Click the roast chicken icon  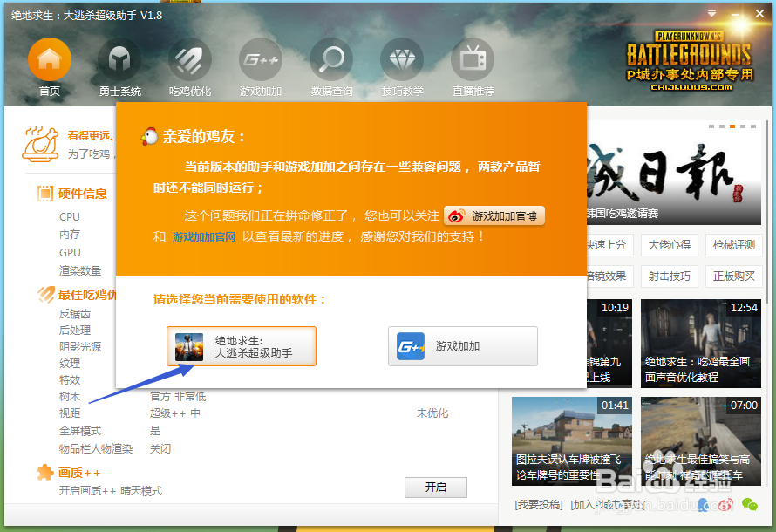[x=41, y=144]
